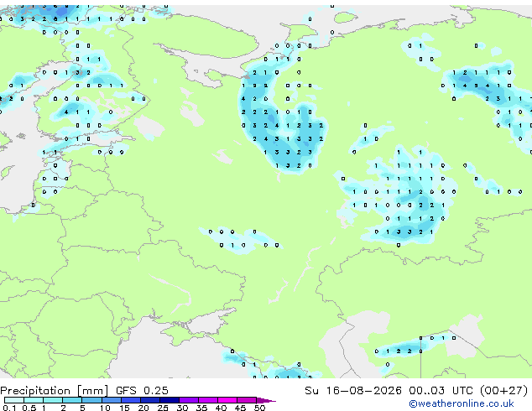Click the '(00+27)' forecast offset text

(504, 391)
